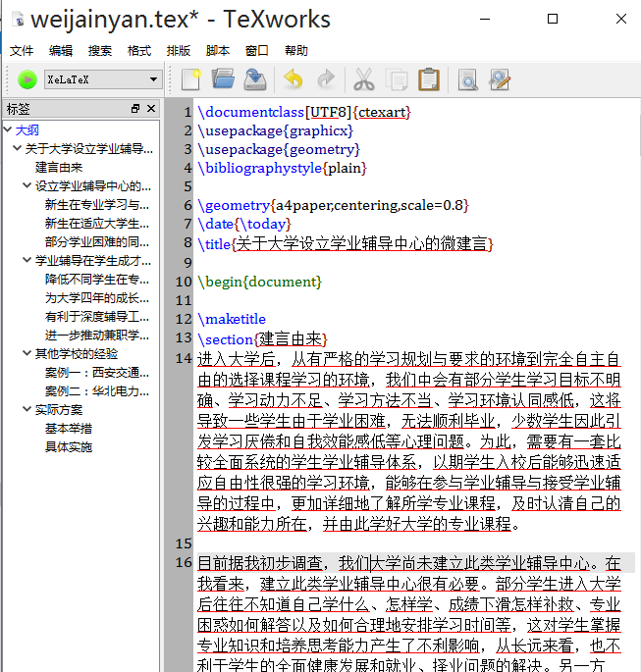Click the \usepackage{graphicx} line
This screenshot has height=672, width=641.
[275, 130]
